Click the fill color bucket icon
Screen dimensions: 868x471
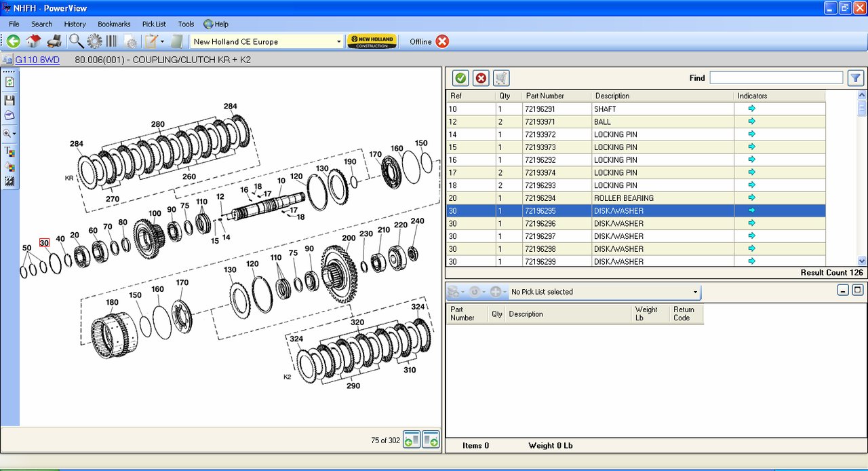(9, 166)
